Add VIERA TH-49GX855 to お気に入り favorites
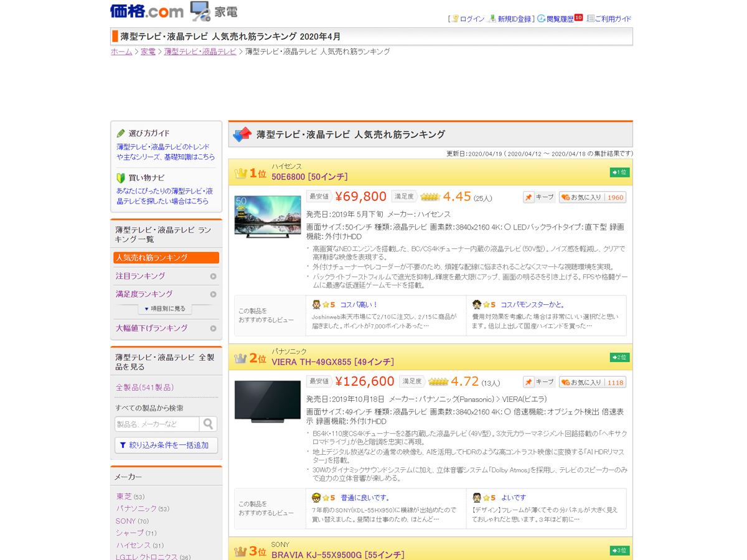747x560 pixels. click(x=593, y=382)
